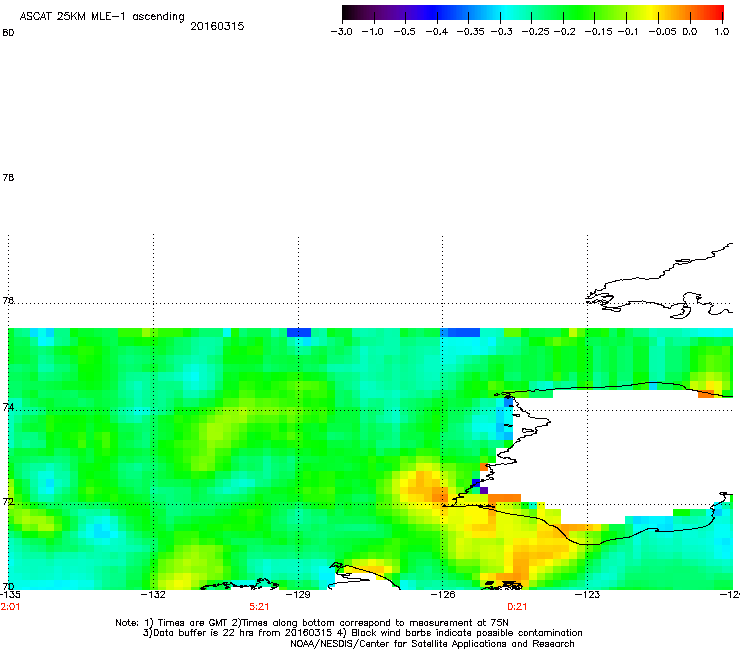Click the date label 20160315
This screenshot has height=650, width=740.
(217, 26)
